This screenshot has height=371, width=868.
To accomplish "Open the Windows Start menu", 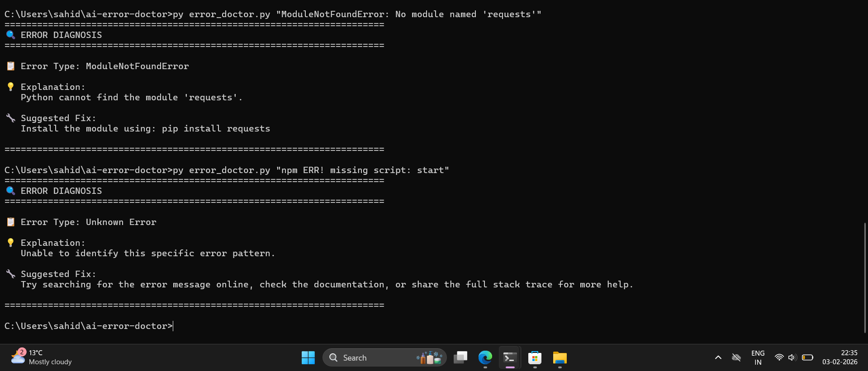I will (308, 358).
